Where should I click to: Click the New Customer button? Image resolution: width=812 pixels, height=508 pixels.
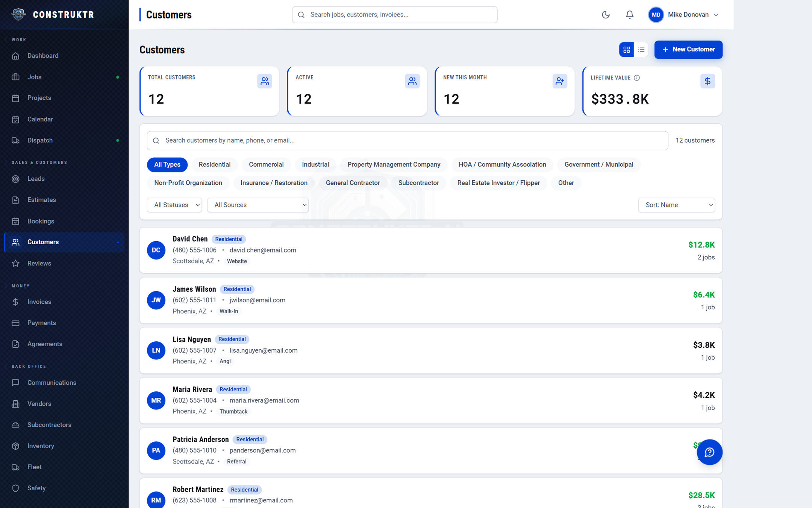(x=688, y=50)
